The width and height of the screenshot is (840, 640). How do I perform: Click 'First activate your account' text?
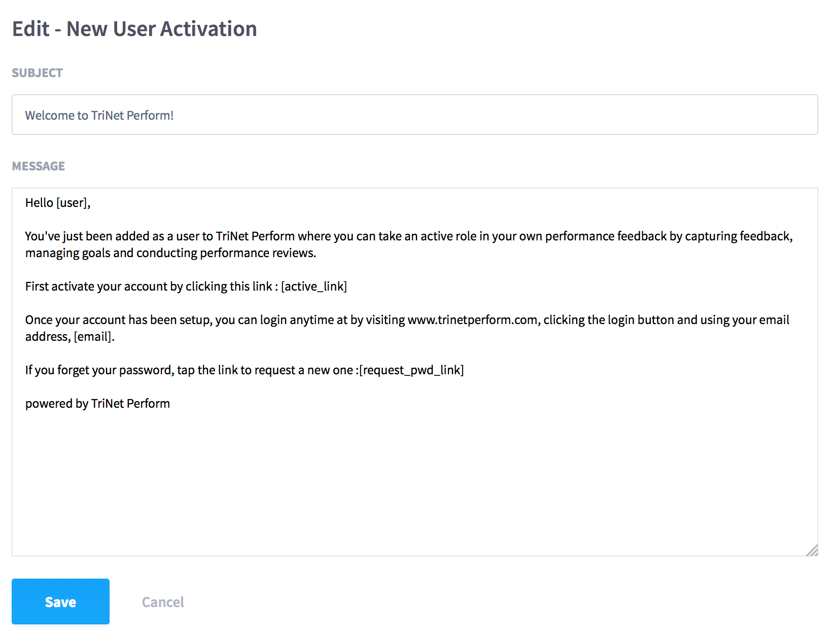tap(96, 287)
